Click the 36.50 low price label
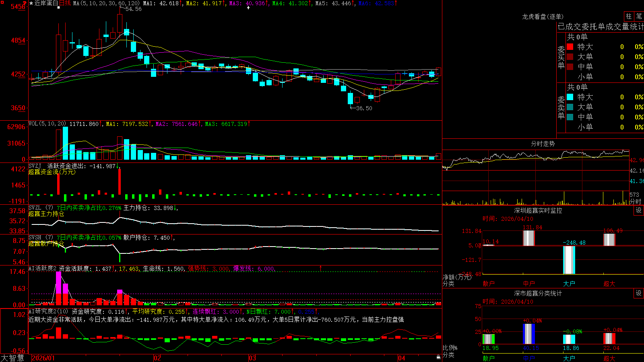This screenshot has width=644, height=362. click(x=364, y=108)
